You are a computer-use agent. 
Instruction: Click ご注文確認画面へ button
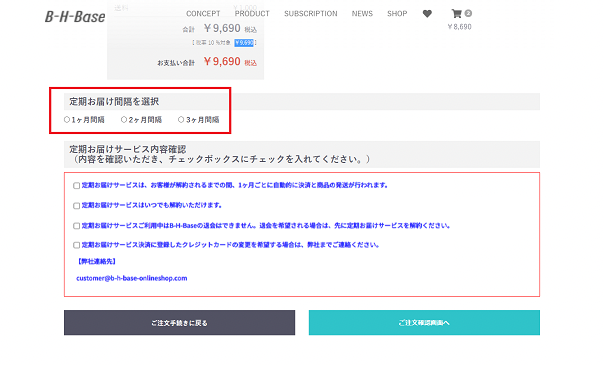(x=424, y=323)
